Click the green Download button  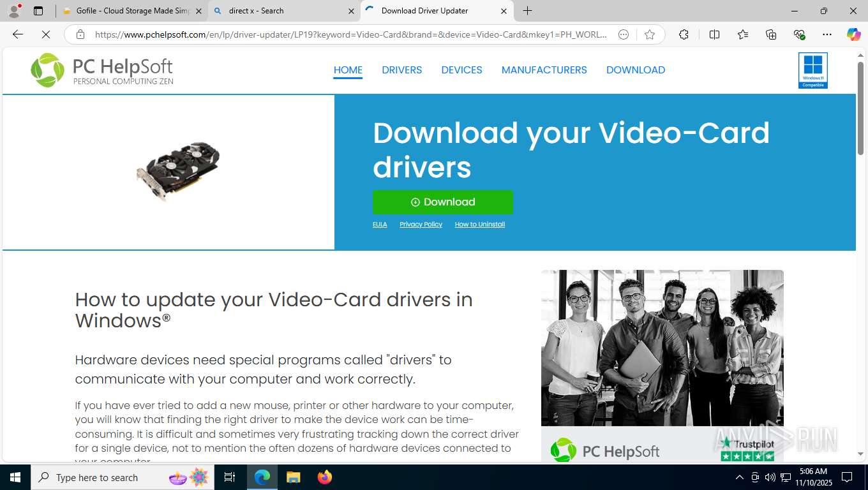[443, 202]
